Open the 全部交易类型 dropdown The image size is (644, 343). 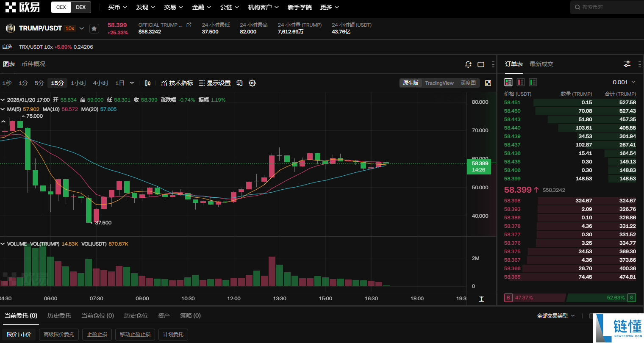(x=555, y=315)
